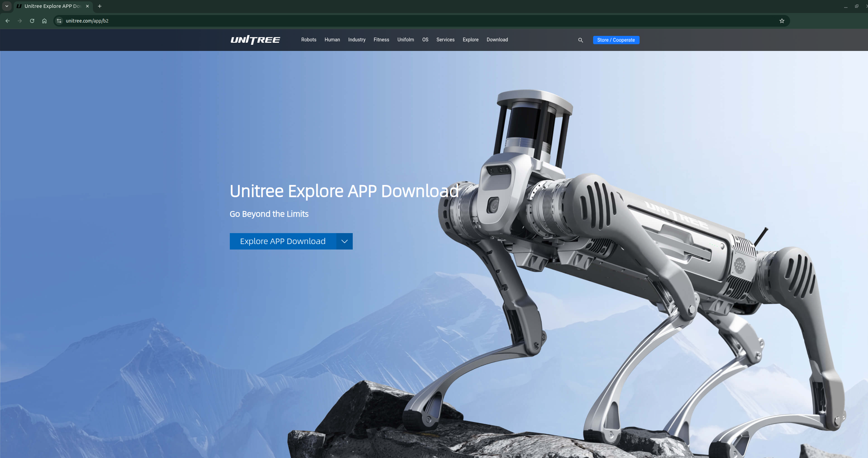Expand the tab search dropdown arrow
The height and width of the screenshot is (458, 868).
[7, 6]
